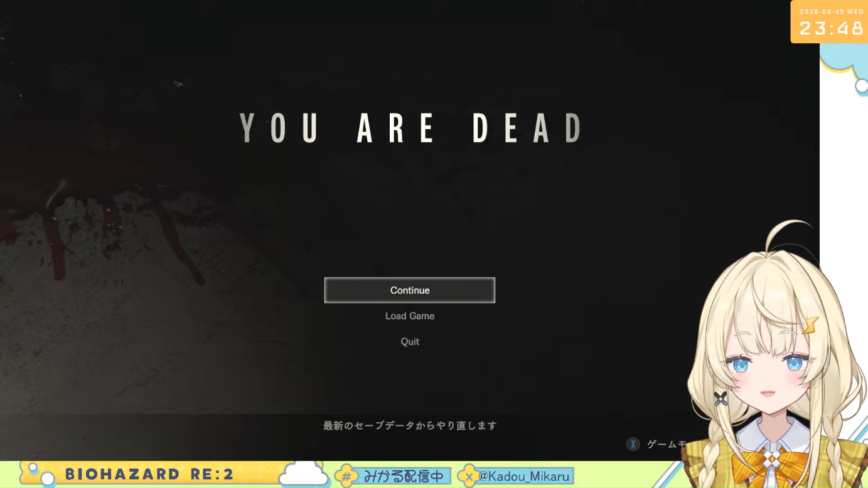Image resolution: width=868 pixels, height=488 pixels.
Task: Click the X controller button prompt icon
Action: point(633,444)
